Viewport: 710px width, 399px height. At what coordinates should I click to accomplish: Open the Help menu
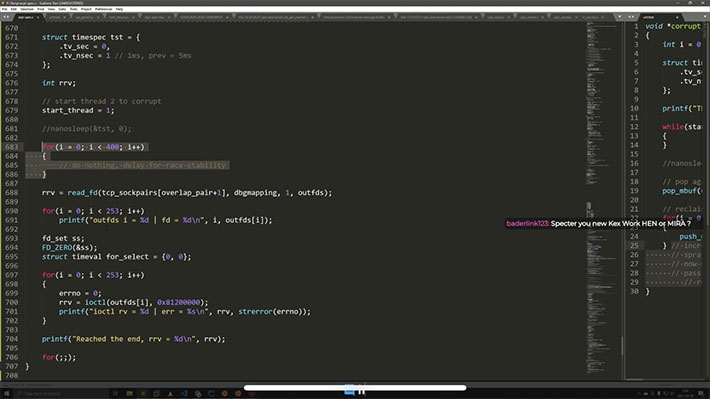(119, 9)
